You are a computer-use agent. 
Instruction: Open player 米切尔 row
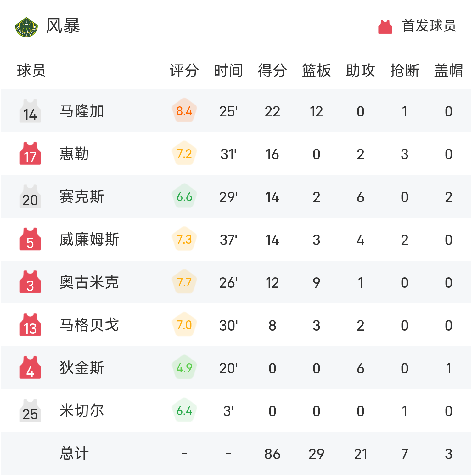click(x=236, y=411)
